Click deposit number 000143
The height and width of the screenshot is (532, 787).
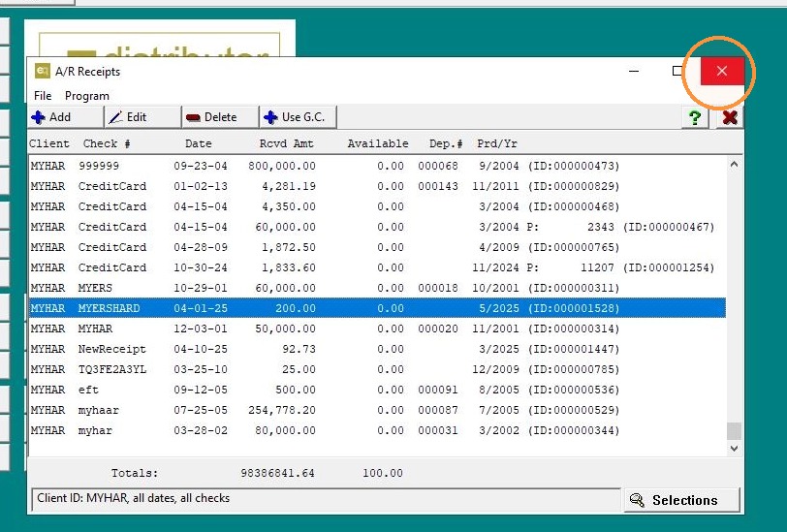click(x=438, y=186)
